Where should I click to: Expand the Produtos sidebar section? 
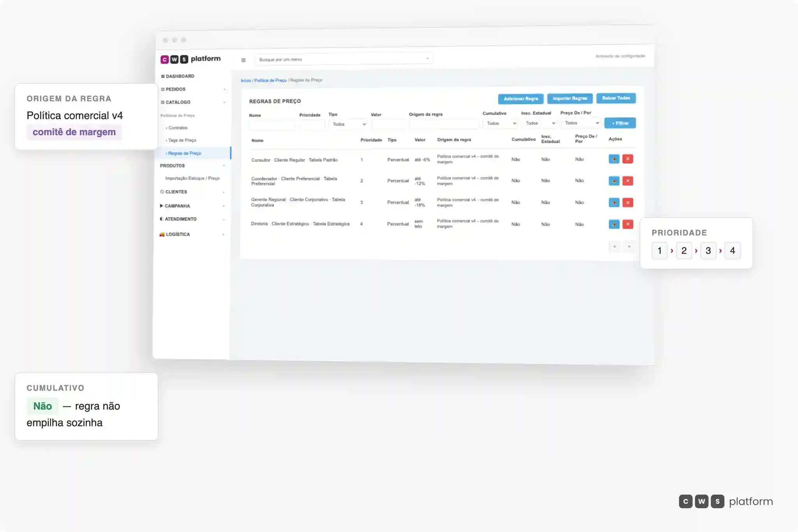coord(192,166)
